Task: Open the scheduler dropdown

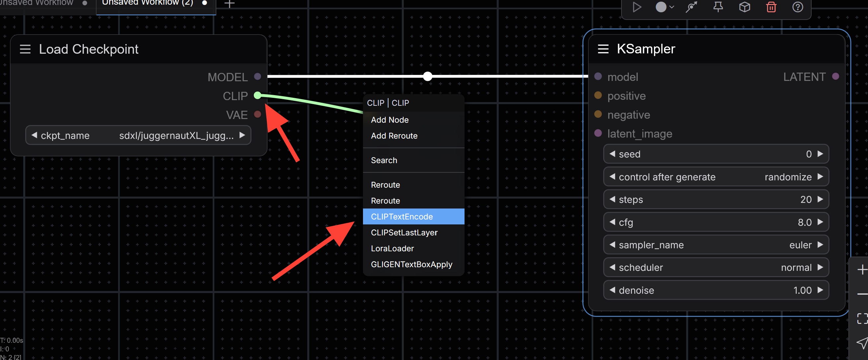Action: pyautogui.click(x=716, y=268)
